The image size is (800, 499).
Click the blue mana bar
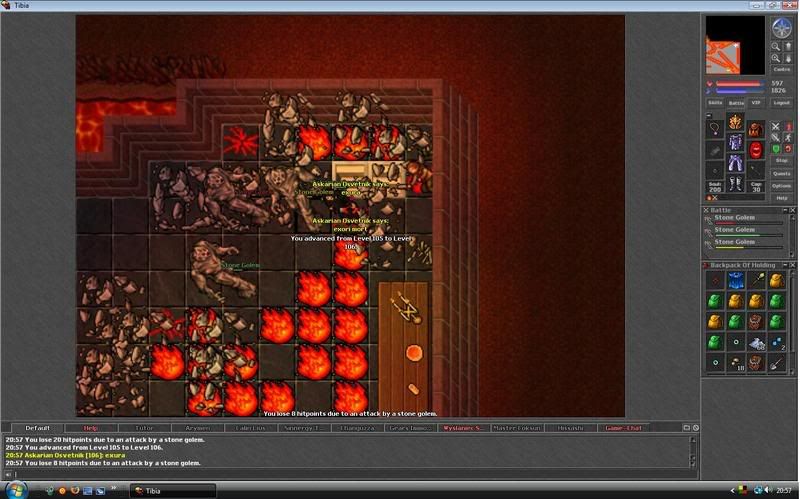coord(738,91)
